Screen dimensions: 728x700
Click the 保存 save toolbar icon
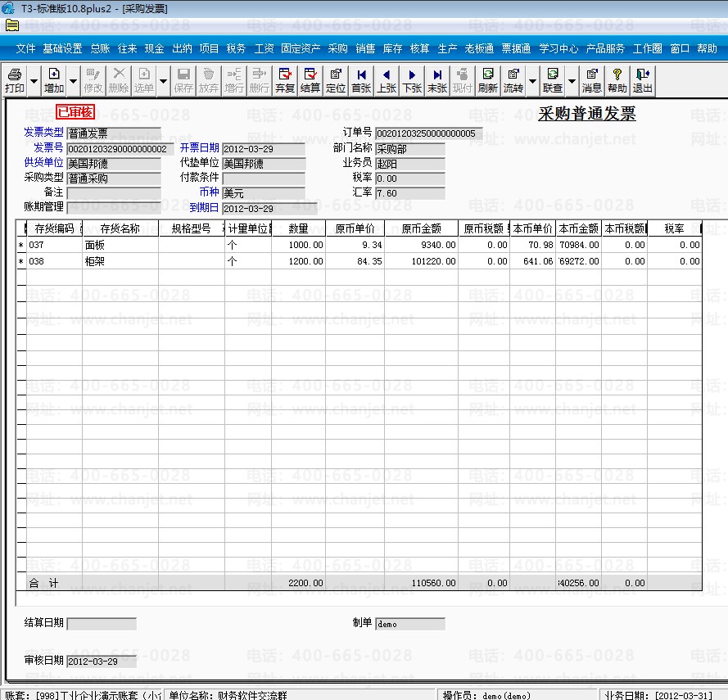[183, 81]
